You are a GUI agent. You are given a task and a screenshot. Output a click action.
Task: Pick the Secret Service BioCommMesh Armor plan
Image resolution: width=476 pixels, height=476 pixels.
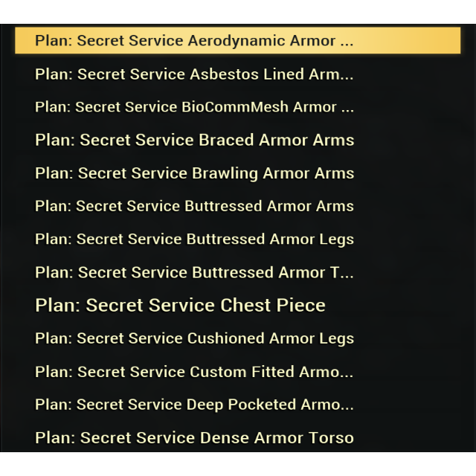tap(194, 107)
